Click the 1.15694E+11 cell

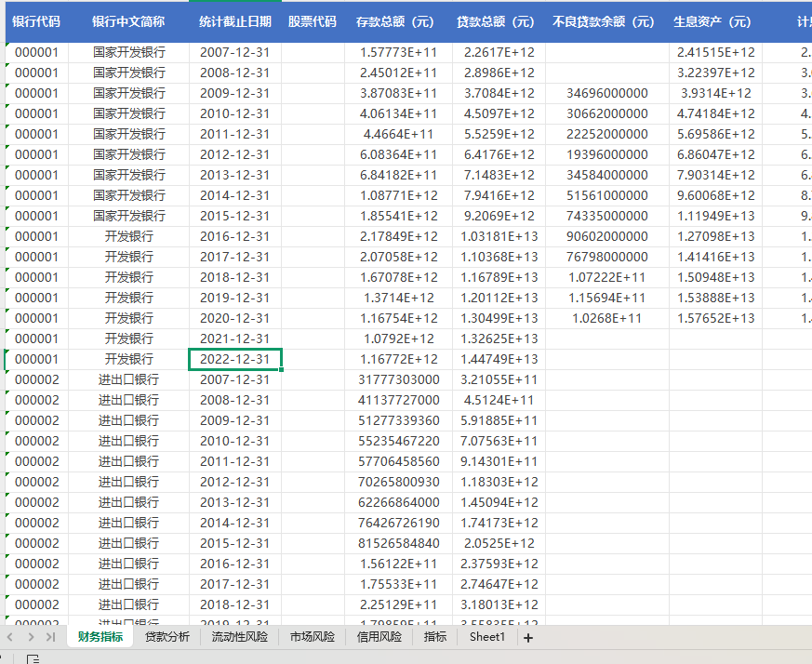(607, 298)
